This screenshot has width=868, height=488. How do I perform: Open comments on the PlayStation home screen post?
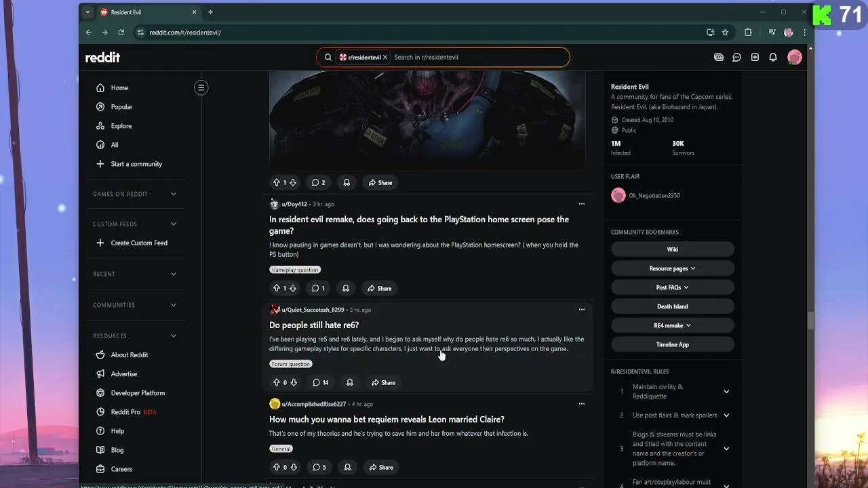(x=318, y=288)
